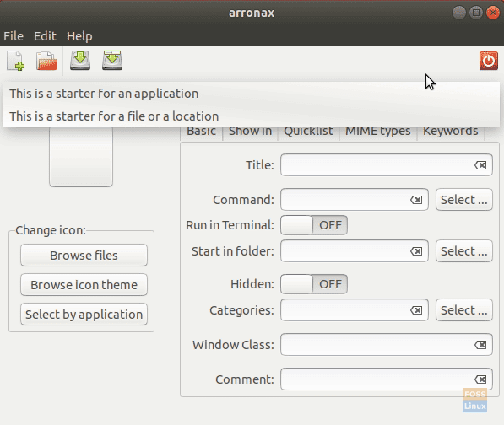Viewport: 504px width, 425px height.
Task: Switch to the Keywords tab
Action: pos(450,132)
